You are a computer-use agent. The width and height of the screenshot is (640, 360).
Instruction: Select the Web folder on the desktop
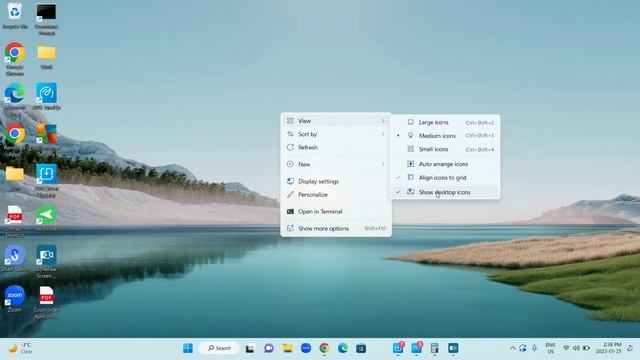click(x=47, y=56)
